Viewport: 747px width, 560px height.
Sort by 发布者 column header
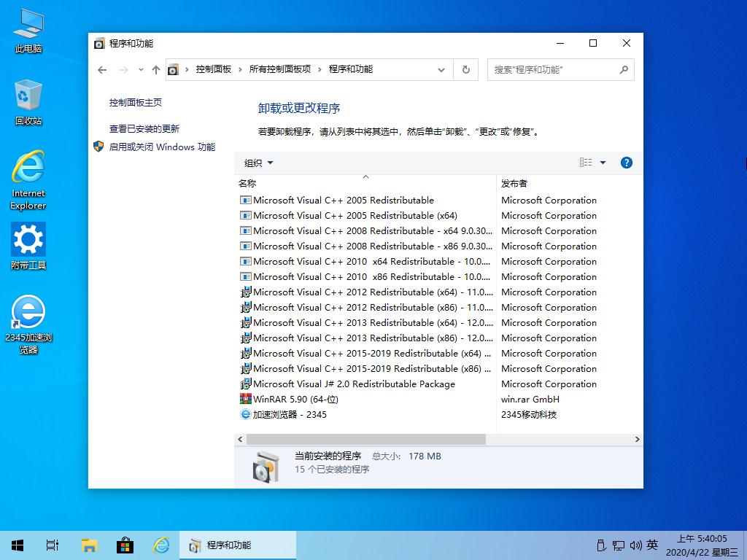click(569, 183)
